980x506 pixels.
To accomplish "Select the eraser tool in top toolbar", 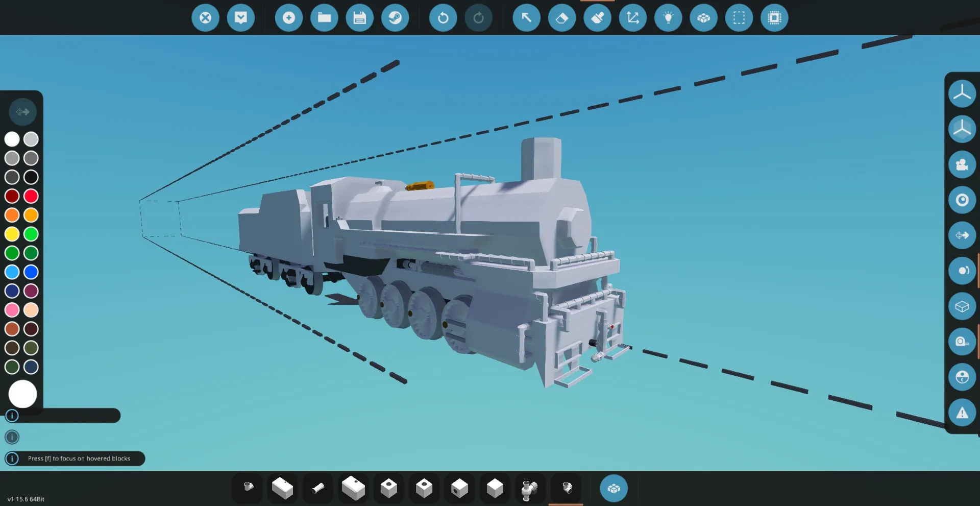I will [561, 18].
